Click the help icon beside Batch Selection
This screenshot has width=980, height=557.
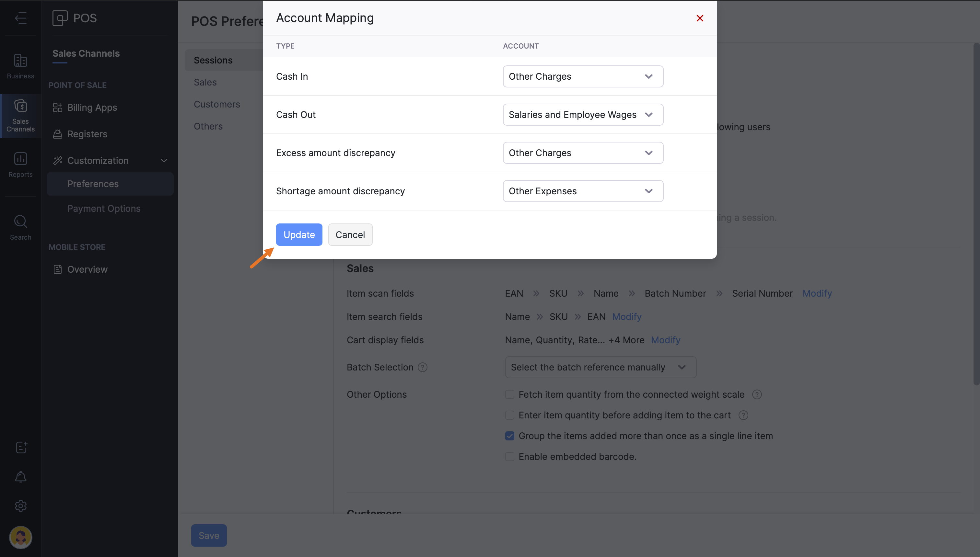(422, 367)
